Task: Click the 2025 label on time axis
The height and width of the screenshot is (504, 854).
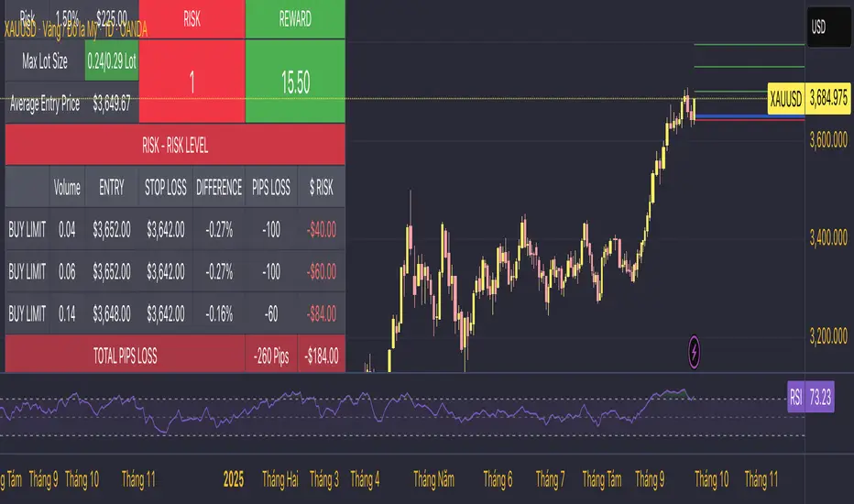Action: (x=234, y=479)
